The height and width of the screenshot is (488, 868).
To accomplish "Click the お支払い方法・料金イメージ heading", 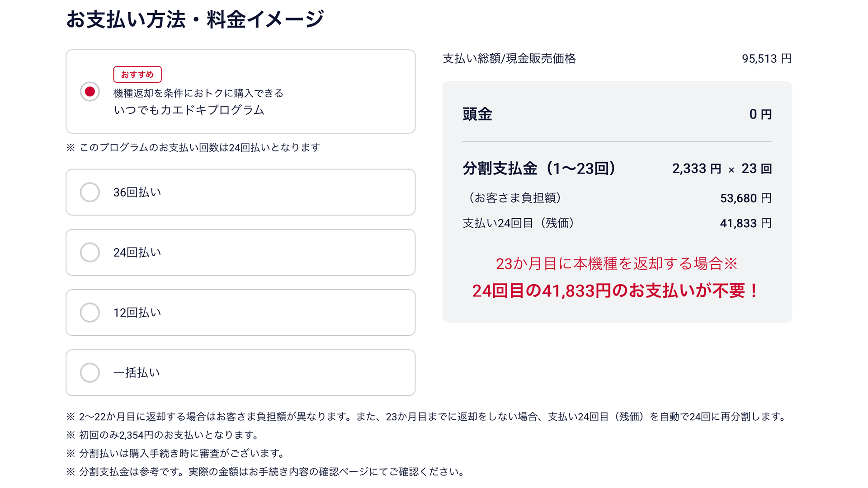I will point(195,20).
